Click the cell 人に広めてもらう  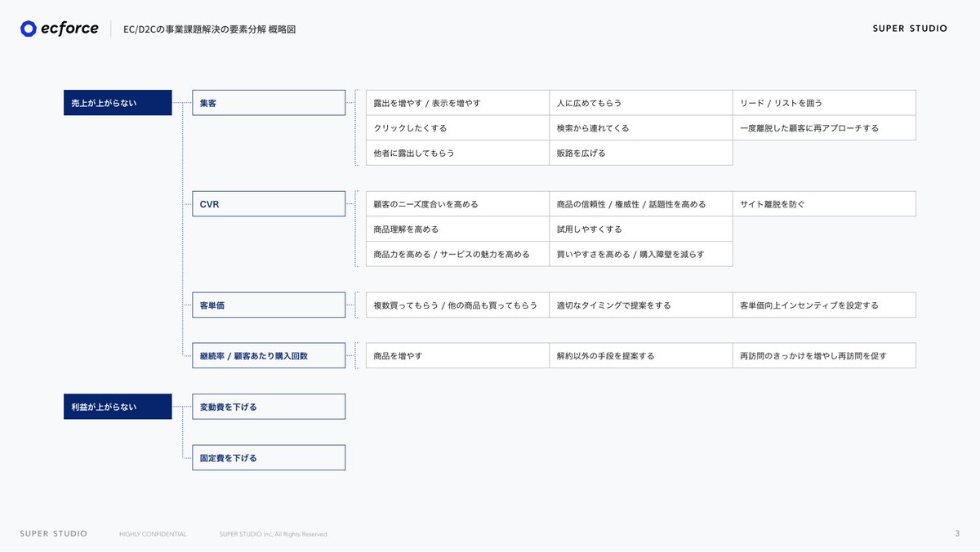pos(641,103)
